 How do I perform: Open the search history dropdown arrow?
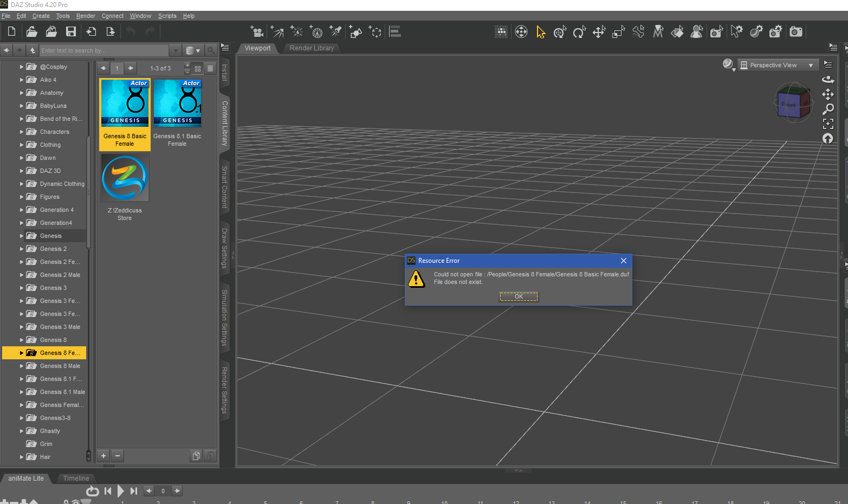pyautogui.click(x=175, y=50)
